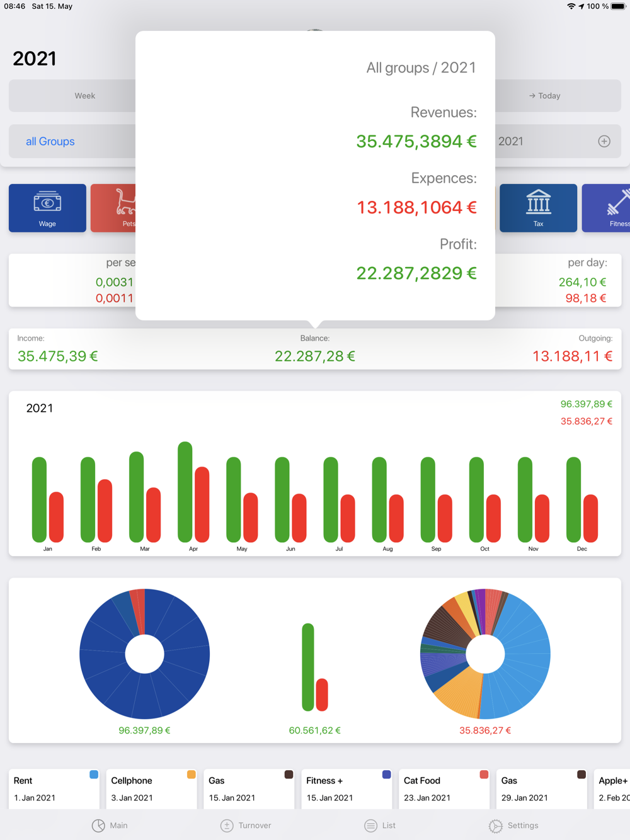Screen dimensions: 630x840
Task: Click the middle balance bar chart
Action: pos(315,667)
